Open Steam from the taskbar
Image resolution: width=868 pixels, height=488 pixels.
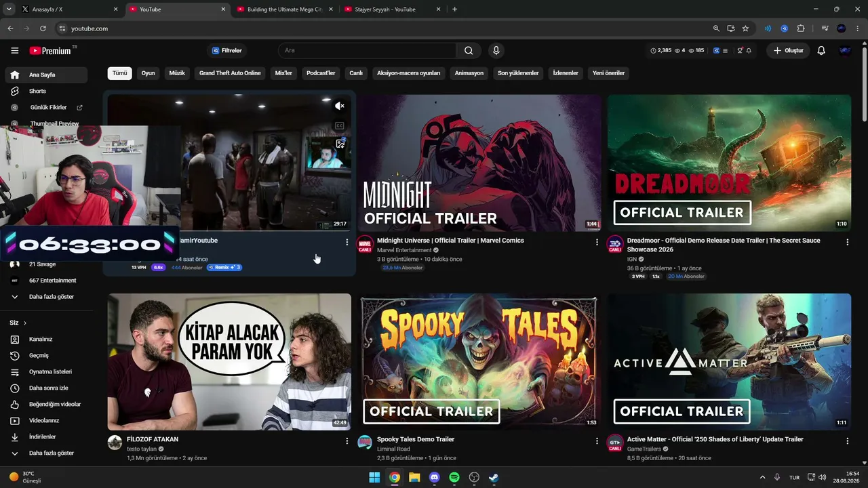494,477
